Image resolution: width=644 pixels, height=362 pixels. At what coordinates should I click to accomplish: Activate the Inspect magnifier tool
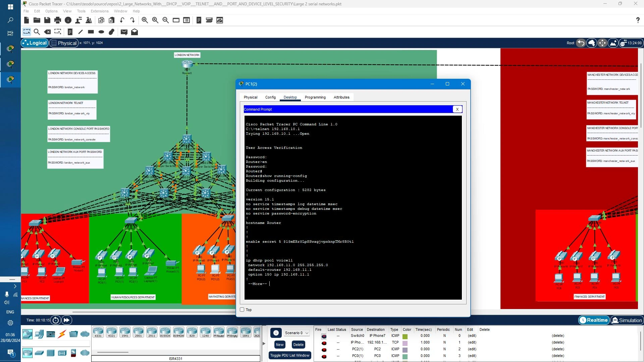click(37, 32)
